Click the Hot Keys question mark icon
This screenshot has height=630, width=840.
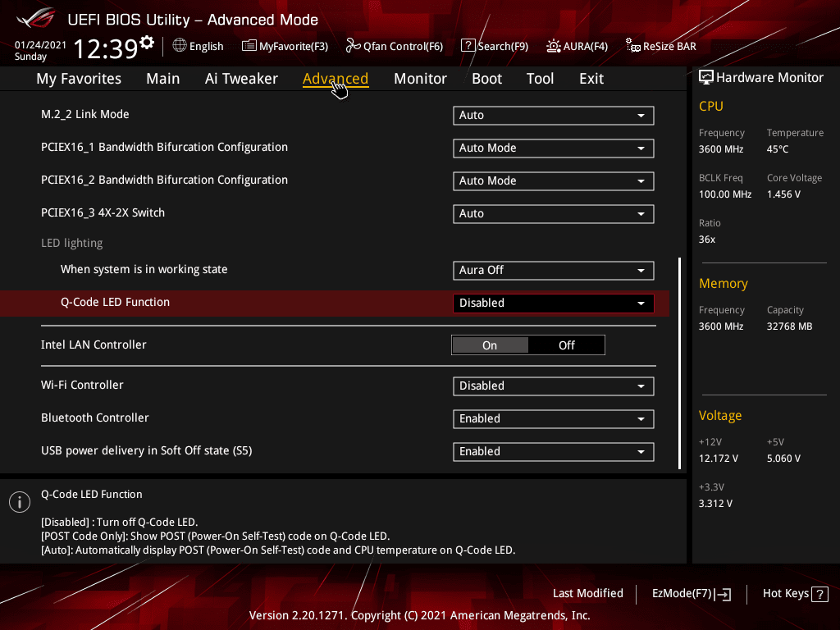pos(819,594)
